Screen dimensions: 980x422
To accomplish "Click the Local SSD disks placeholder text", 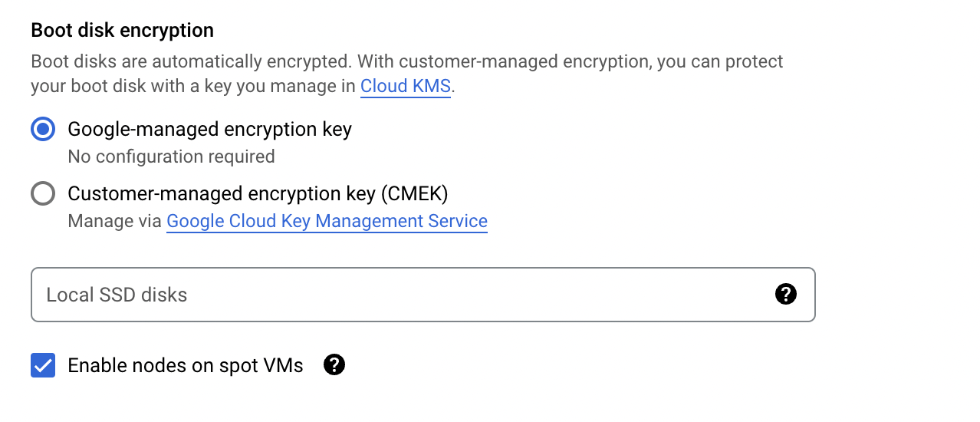I will [117, 295].
